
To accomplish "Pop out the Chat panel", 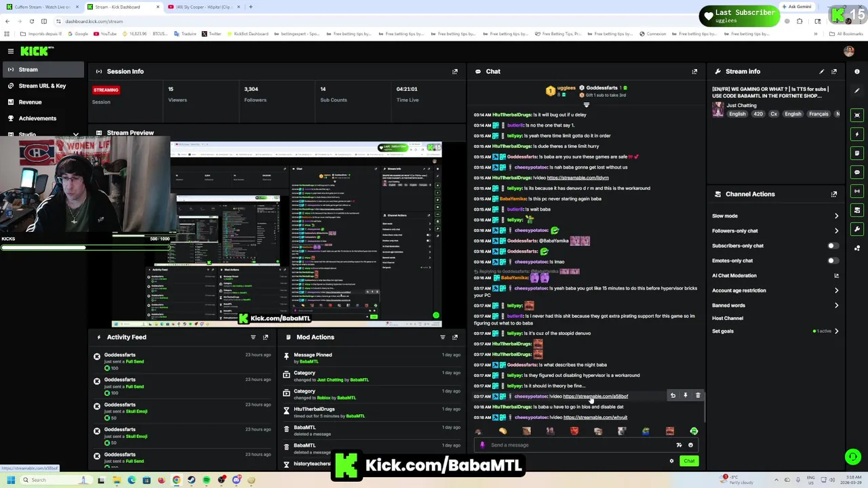I will coord(694,71).
